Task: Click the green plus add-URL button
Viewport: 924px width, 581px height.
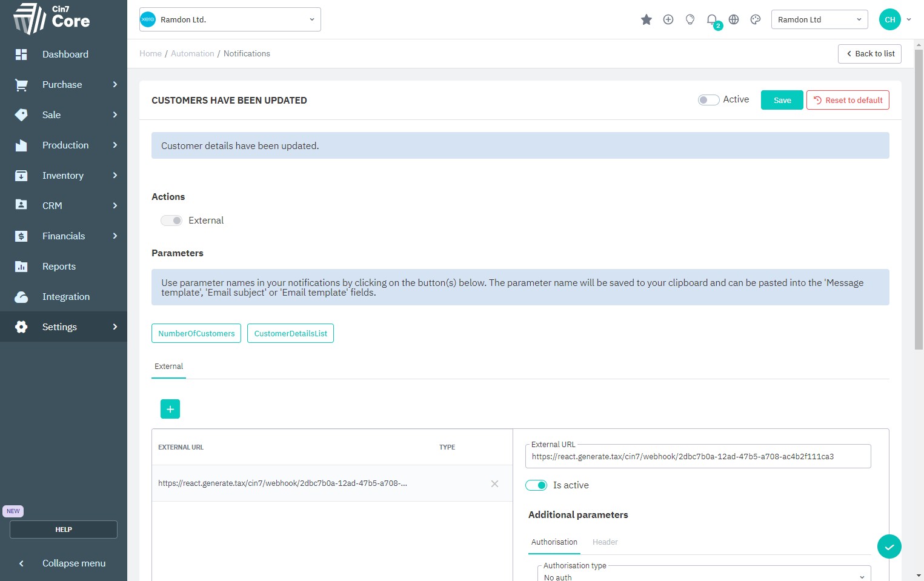Action: click(170, 409)
